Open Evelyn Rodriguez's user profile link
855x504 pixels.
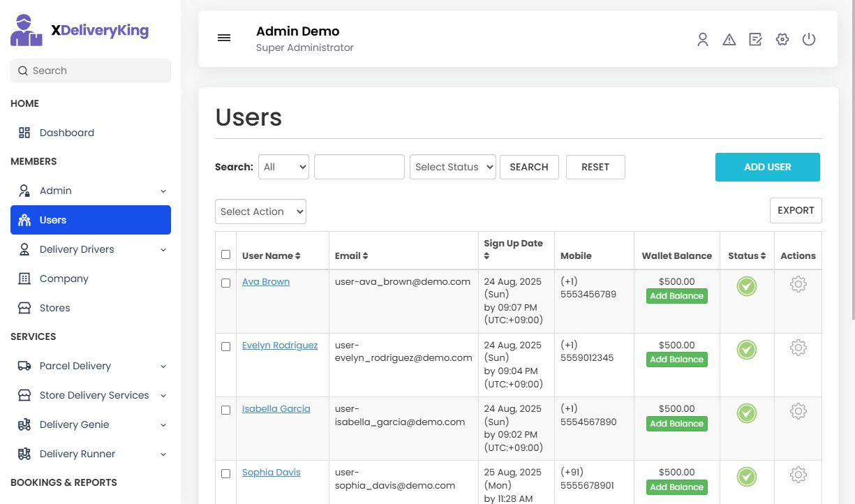coord(280,345)
